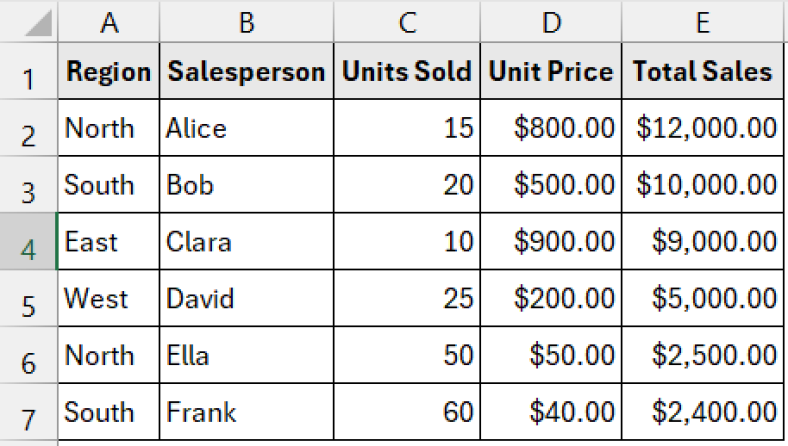788x446 pixels.
Task: Select column C header
Action: coord(407,22)
